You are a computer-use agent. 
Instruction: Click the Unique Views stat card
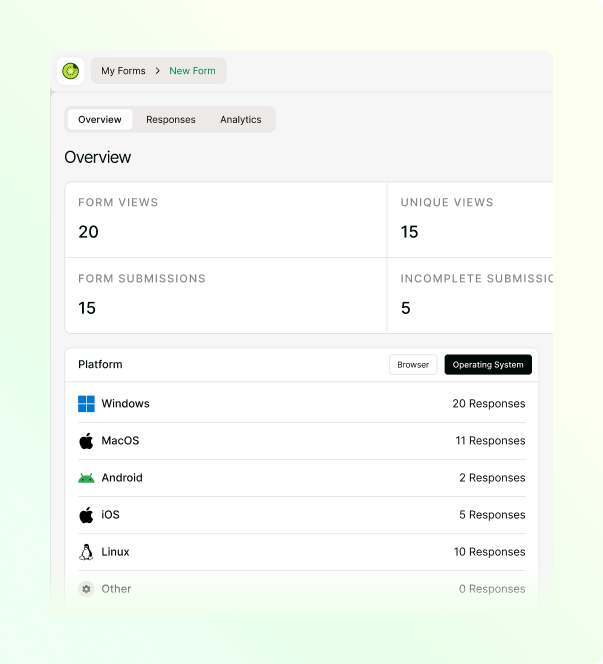point(470,220)
